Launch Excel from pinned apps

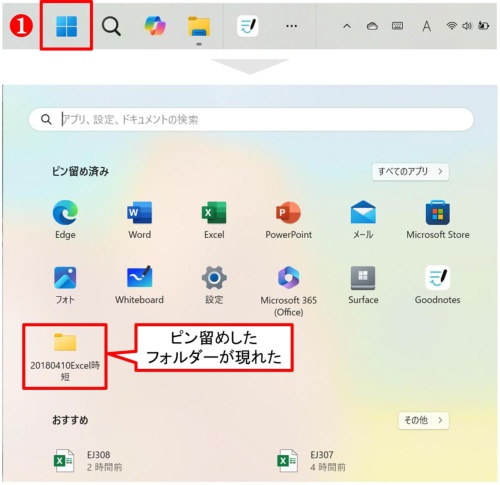point(214,220)
